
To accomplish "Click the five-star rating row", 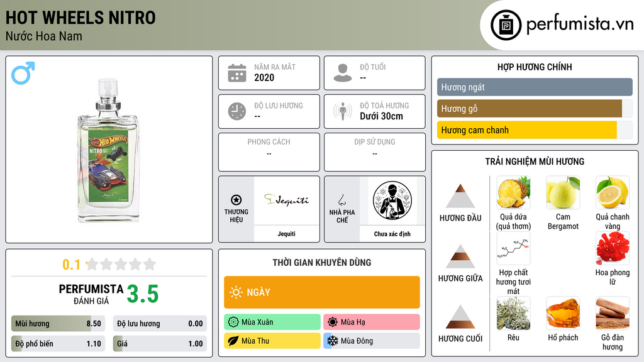I will [121, 264].
